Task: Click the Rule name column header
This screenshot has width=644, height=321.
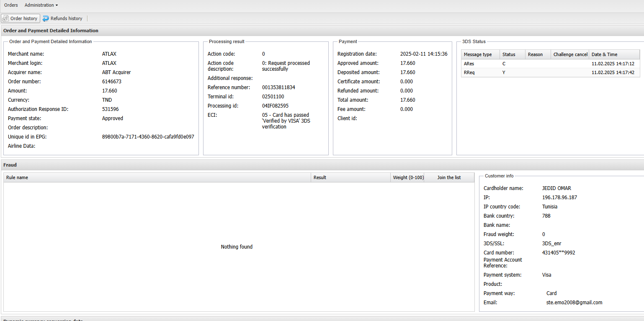Action: pyautogui.click(x=17, y=177)
